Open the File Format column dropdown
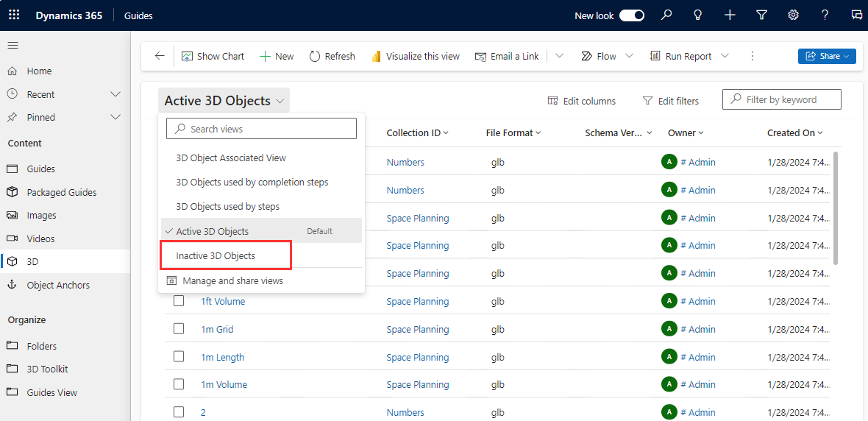 [538, 133]
